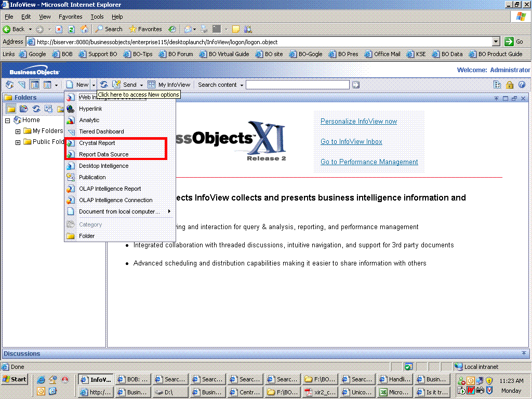532x399 pixels.
Task: Click the list panel view icon
Action: click(x=47, y=85)
